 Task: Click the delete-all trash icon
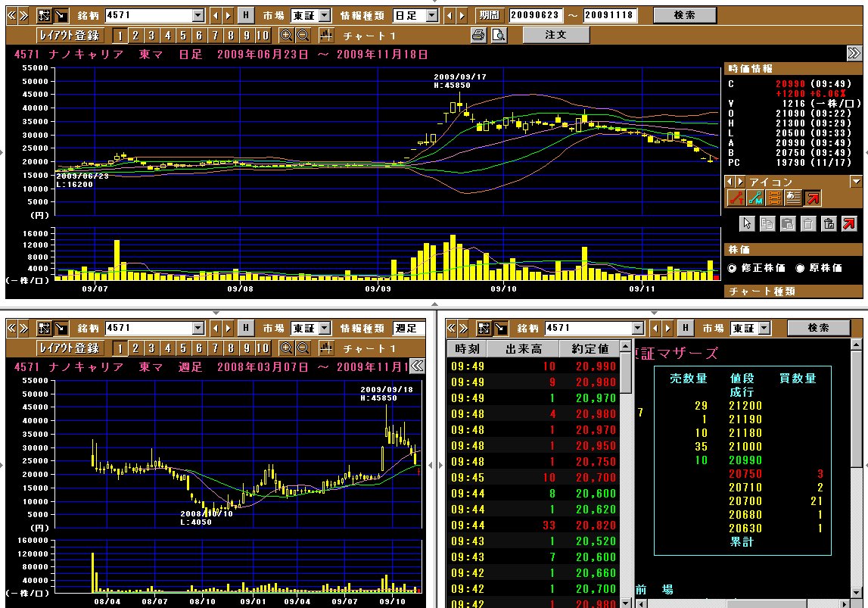[x=829, y=223]
